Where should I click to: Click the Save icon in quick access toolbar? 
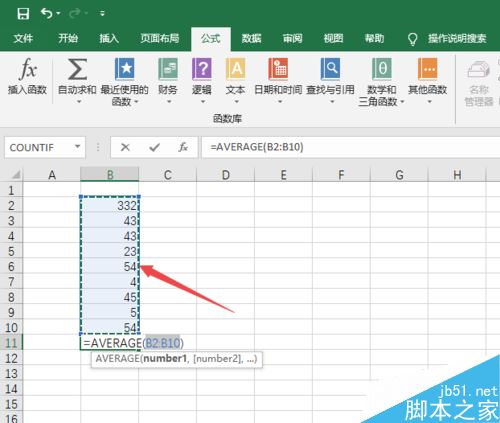[23, 14]
